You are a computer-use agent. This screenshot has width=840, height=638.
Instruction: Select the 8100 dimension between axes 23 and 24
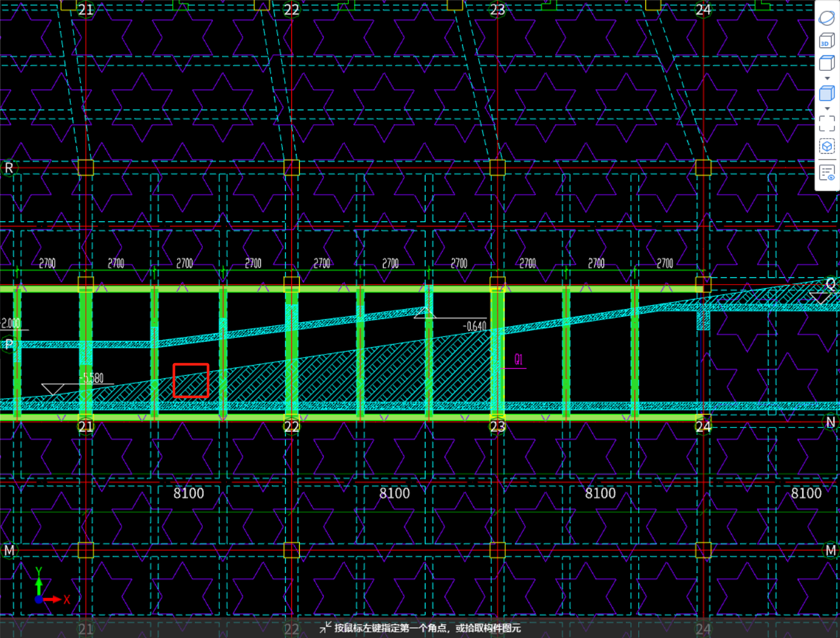coord(600,493)
